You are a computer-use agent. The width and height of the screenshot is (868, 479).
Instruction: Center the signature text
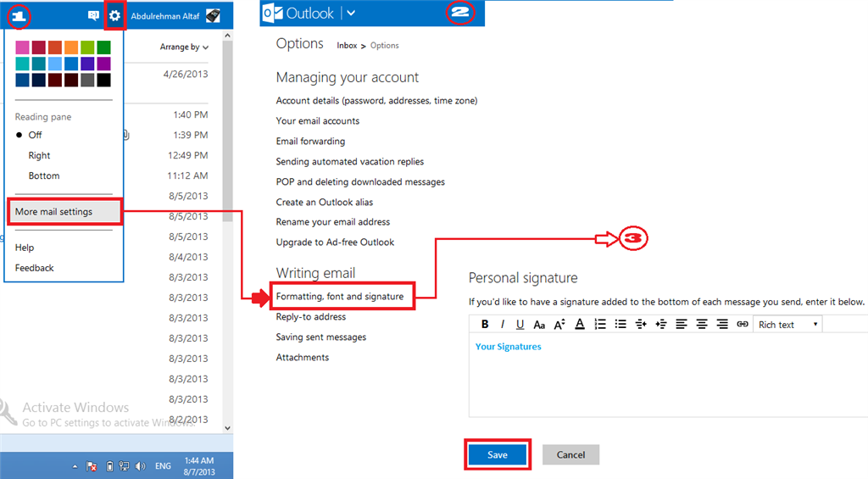pos(702,325)
